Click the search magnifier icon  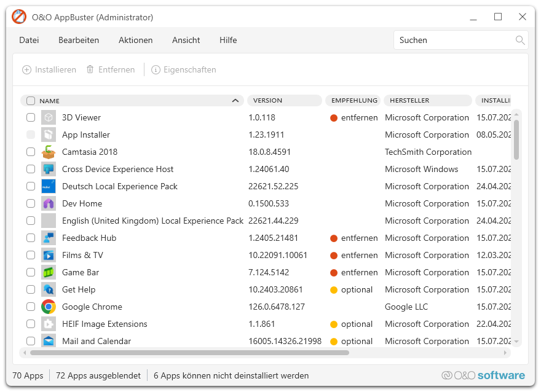click(520, 41)
